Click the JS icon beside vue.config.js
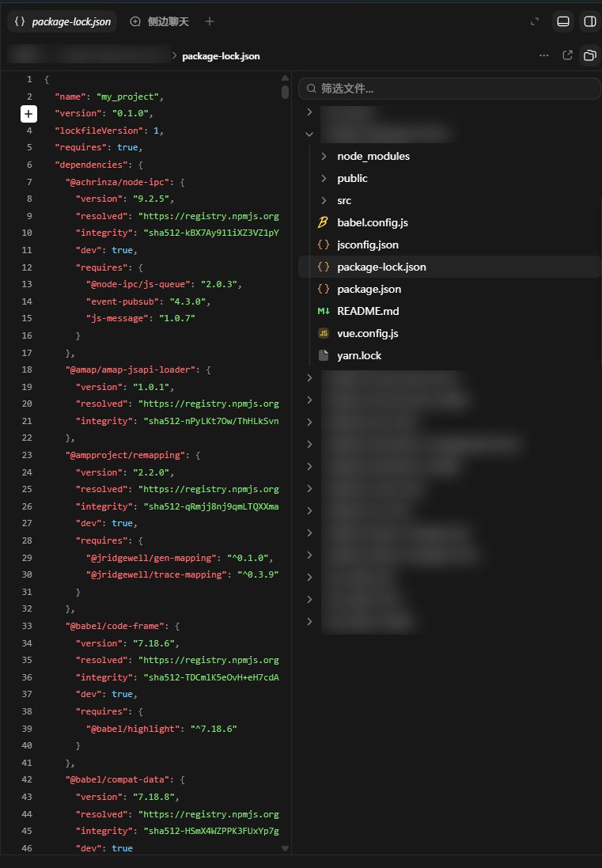602x868 pixels. [323, 333]
